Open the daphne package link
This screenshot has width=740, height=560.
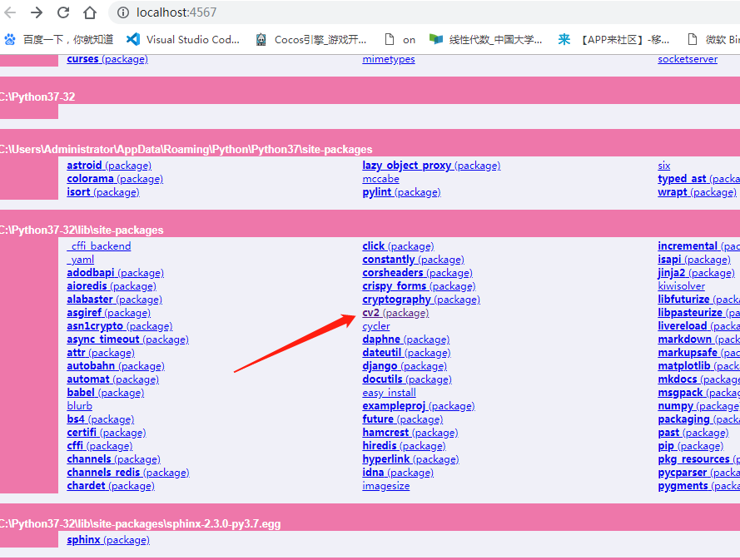406,339
